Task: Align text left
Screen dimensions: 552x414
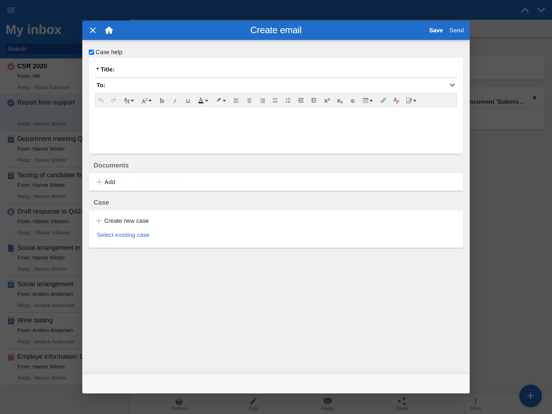Action: [x=236, y=101]
